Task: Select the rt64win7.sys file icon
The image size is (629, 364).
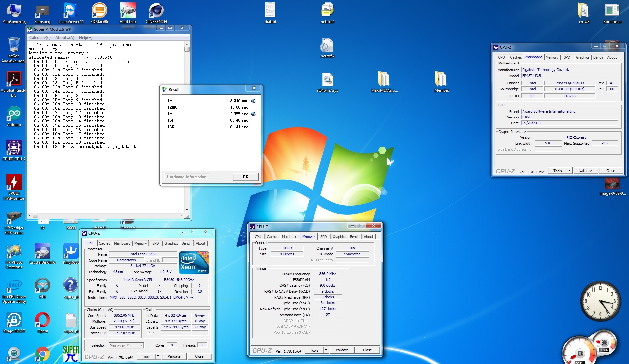Action: click(x=328, y=82)
